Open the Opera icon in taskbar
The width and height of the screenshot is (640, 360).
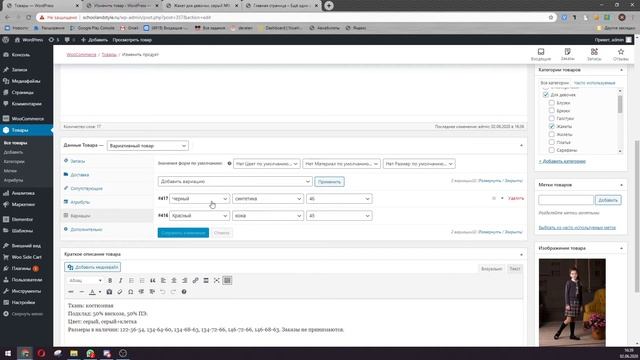coord(41,353)
